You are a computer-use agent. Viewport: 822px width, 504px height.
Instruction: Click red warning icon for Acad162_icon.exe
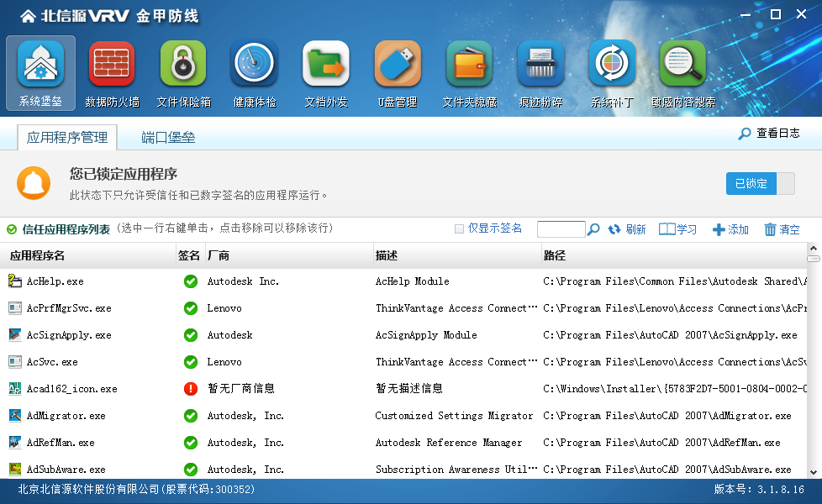191,389
